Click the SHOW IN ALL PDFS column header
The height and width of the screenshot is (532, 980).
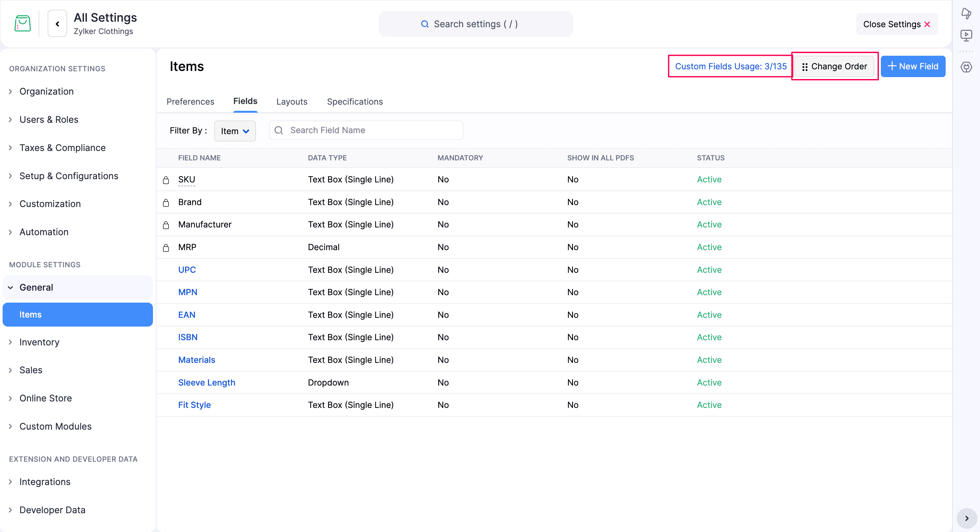point(600,158)
